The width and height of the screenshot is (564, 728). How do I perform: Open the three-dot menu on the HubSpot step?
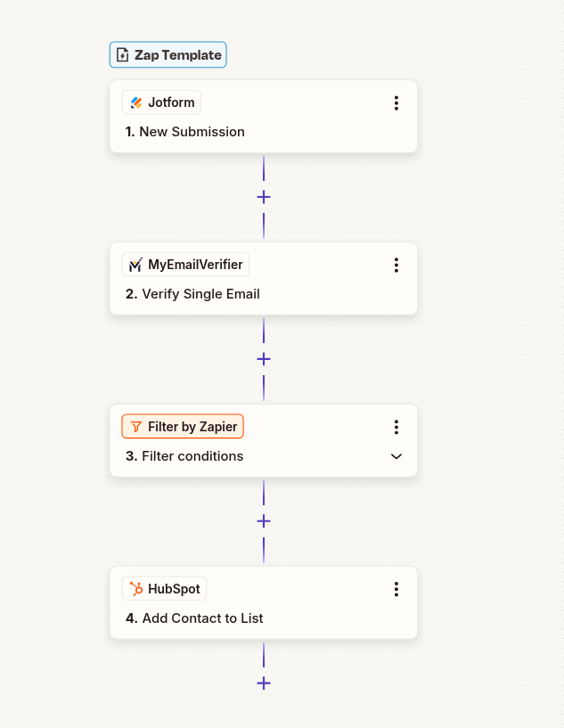(x=396, y=589)
